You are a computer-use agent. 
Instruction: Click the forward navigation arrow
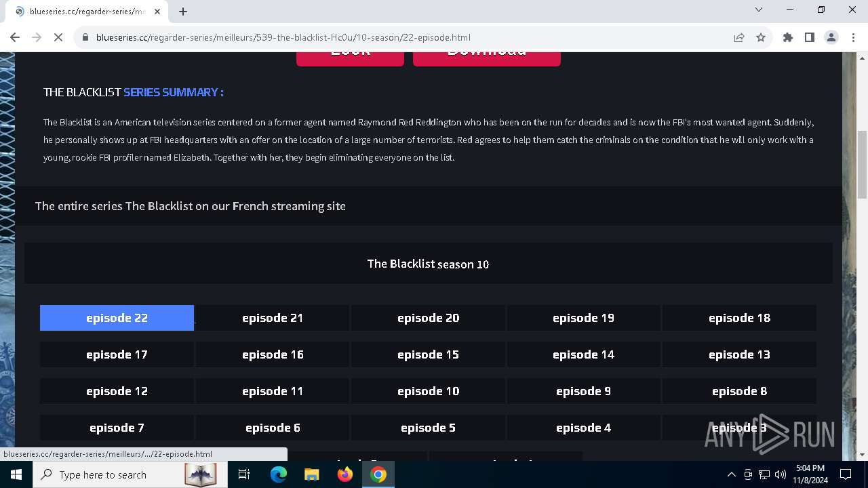tap(37, 37)
